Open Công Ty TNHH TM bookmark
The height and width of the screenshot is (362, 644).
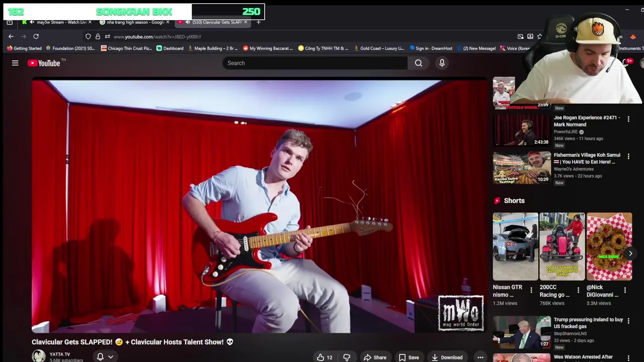point(323,48)
